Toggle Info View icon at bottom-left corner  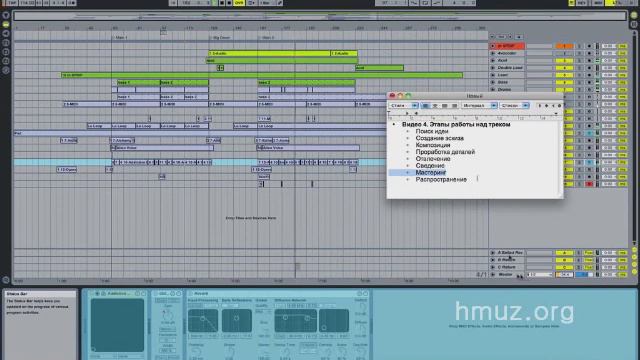[6, 280]
